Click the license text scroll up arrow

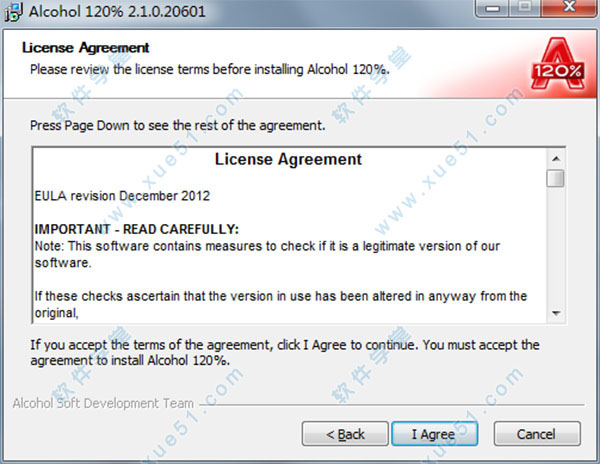coord(556,158)
